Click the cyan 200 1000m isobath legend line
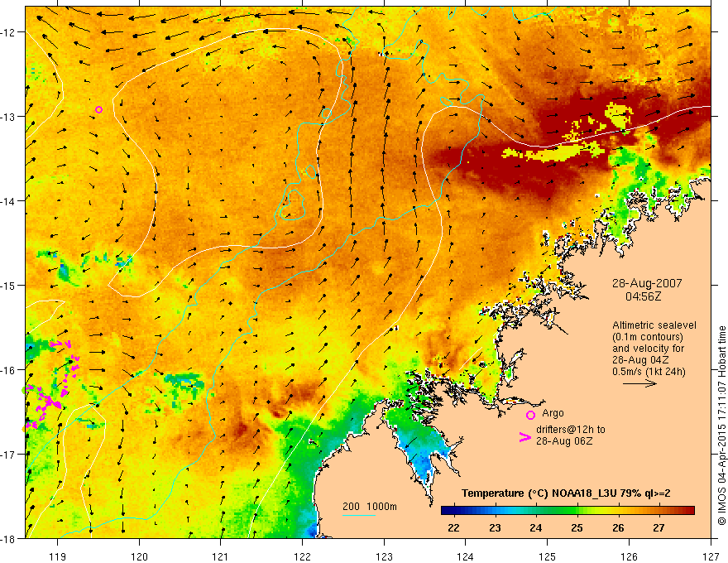The width and height of the screenshot is (728, 563). (359, 515)
